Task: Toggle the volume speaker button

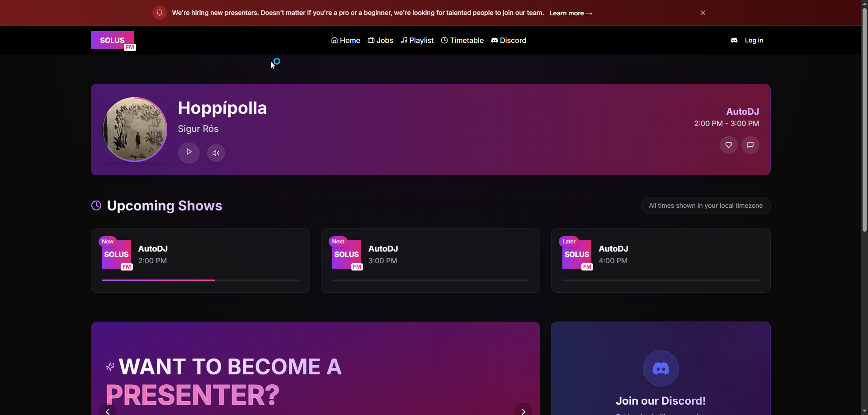Action: pos(216,153)
